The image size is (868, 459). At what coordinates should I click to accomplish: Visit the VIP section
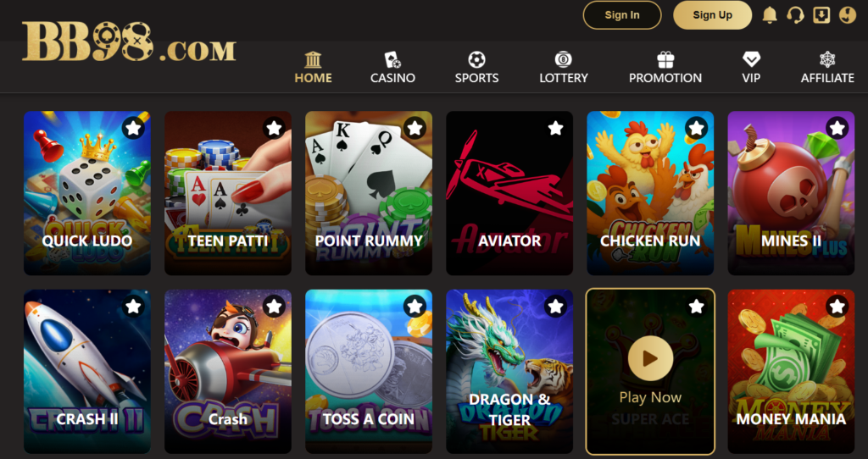click(x=751, y=68)
